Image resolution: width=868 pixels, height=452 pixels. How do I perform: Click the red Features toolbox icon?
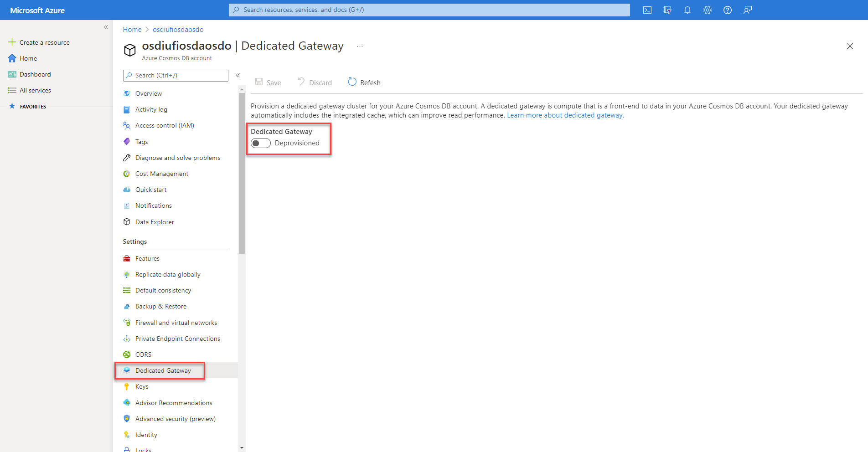tap(127, 258)
